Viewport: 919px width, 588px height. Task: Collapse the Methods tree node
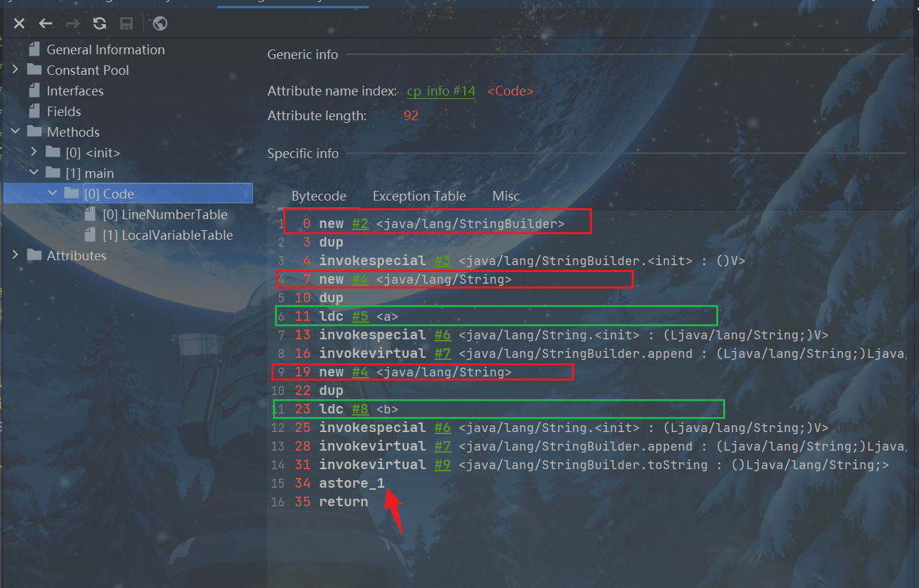click(x=15, y=132)
